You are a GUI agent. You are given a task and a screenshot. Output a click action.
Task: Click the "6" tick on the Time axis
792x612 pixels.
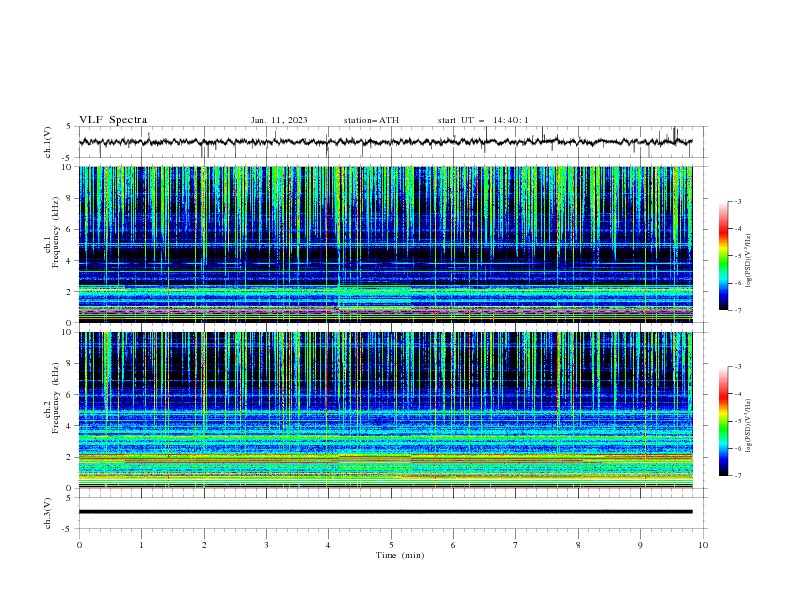[453, 545]
